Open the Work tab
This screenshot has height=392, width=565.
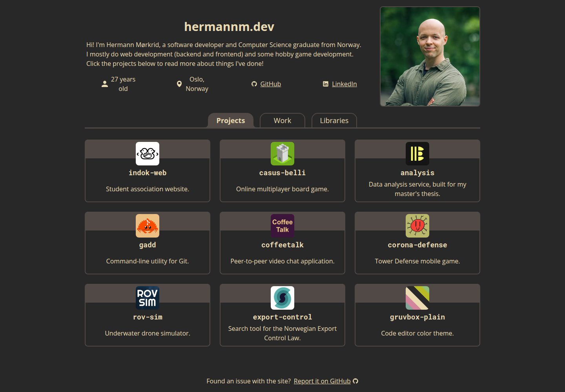[x=282, y=120]
